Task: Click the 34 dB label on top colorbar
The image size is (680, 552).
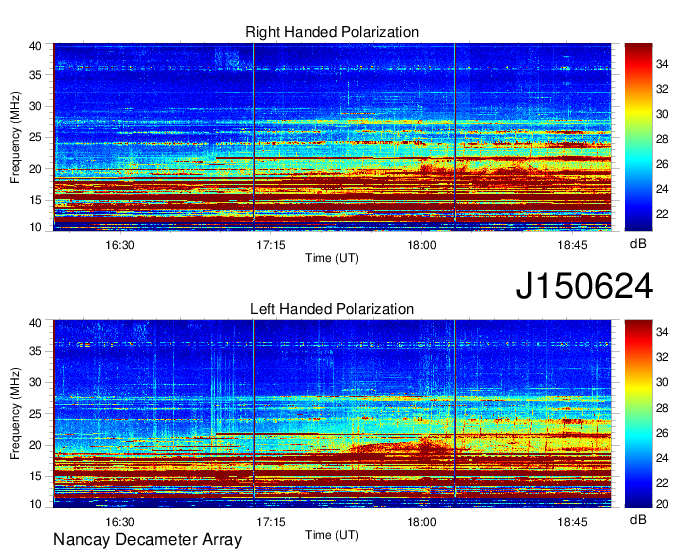Action: [662, 64]
